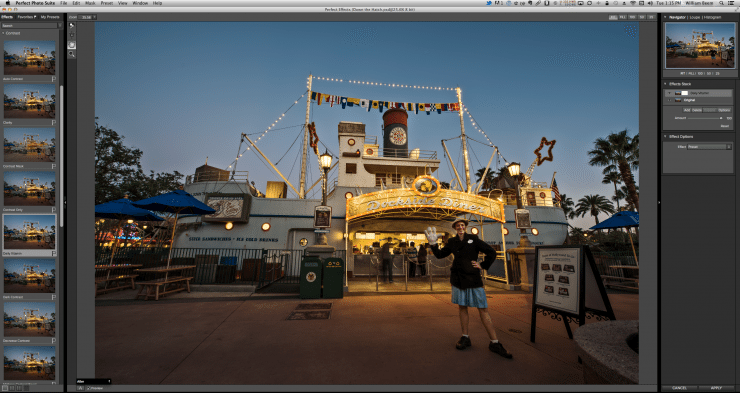Click Options in Effects Stack
740x393 pixels.
[x=724, y=110]
